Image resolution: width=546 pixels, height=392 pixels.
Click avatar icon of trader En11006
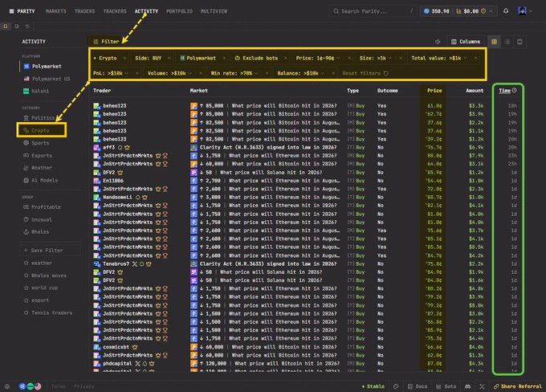(x=96, y=181)
